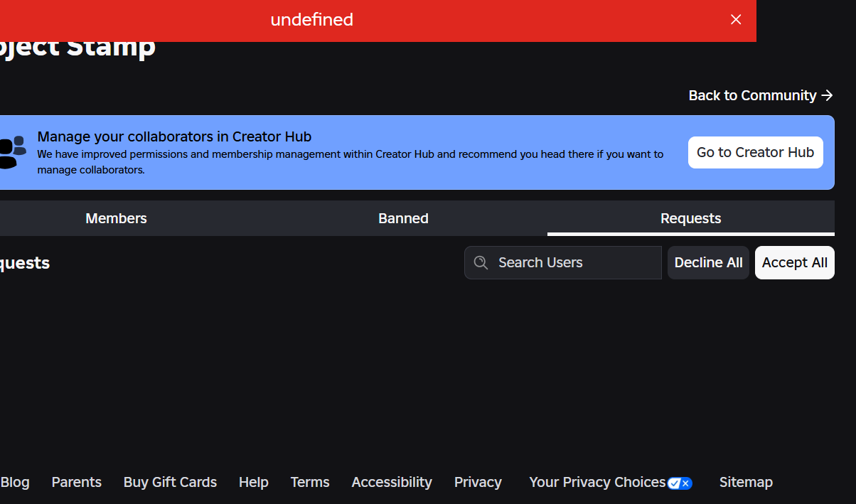This screenshot has width=856, height=504.
Task: Open the Banned tab
Action: 403,218
